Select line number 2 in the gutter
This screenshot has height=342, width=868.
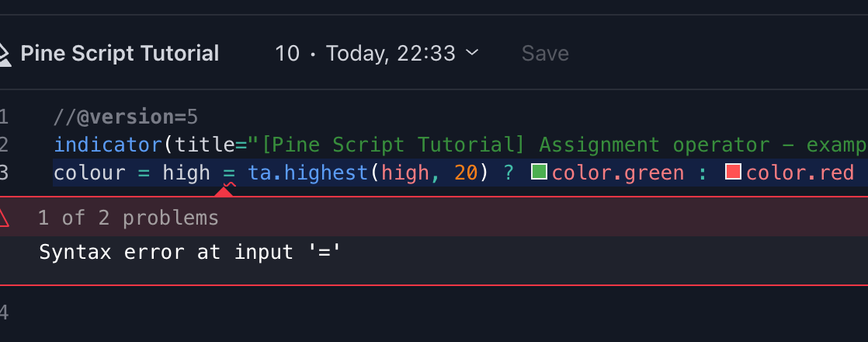click(4, 145)
